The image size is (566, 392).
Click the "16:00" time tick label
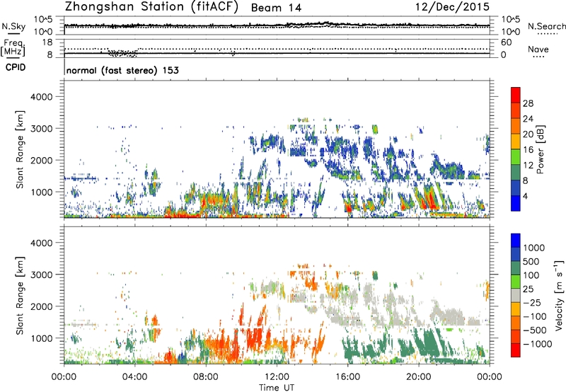pos(347,377)
